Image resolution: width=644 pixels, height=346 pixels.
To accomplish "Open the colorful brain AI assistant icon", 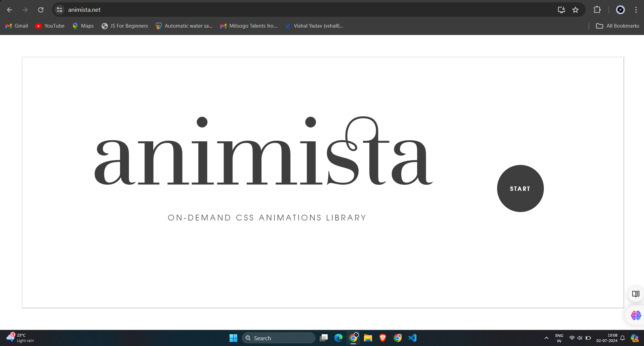I will (636, 315).
